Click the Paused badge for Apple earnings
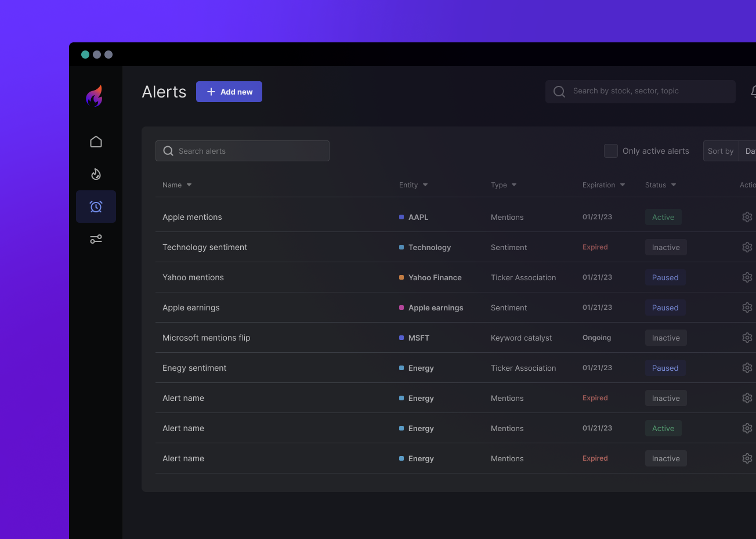The image size is (756, 539). pos(665,308)
